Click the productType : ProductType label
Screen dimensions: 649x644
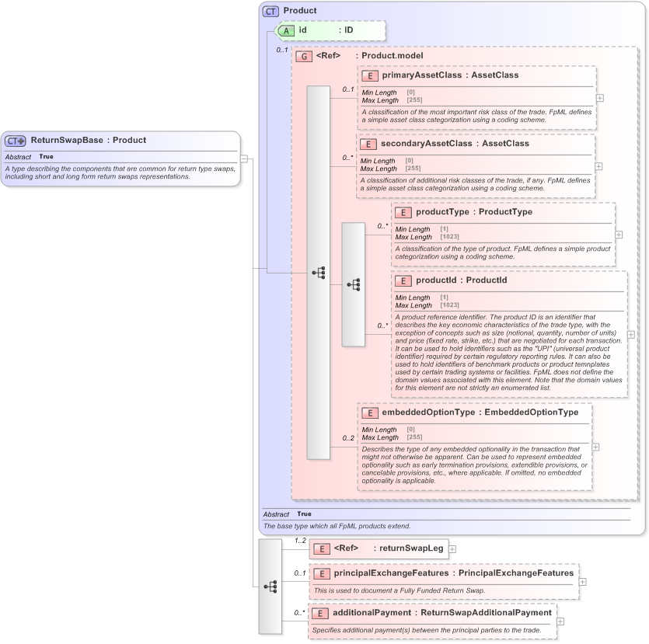474,212
